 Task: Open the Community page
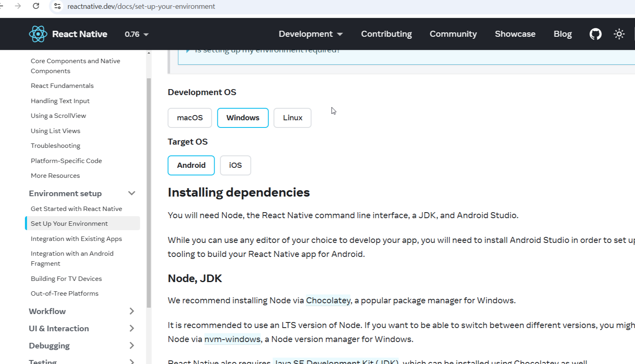[x=453, y=34]
